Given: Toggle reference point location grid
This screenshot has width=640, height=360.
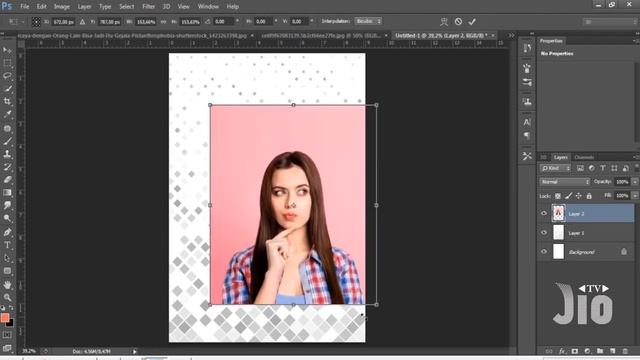Looking at the screenshot, I should 36,22.
